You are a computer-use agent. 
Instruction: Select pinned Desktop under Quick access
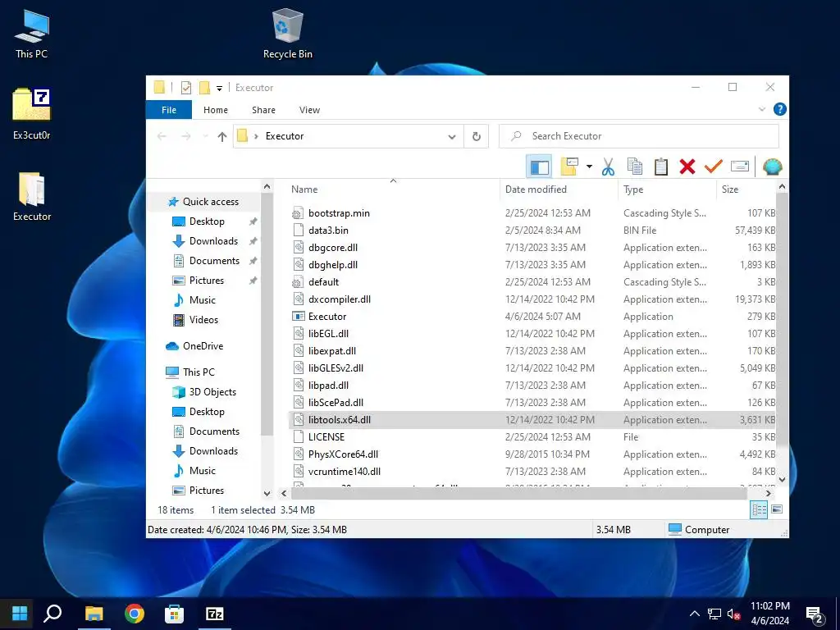[x=207, y=221]
